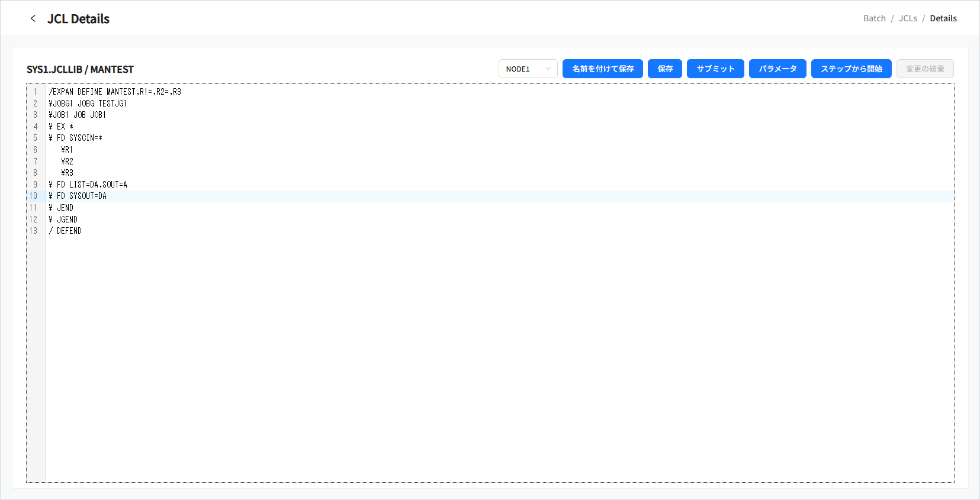980x500 pixels.
Task: Click line number 10 in the gutter
Action: (34, 196)
